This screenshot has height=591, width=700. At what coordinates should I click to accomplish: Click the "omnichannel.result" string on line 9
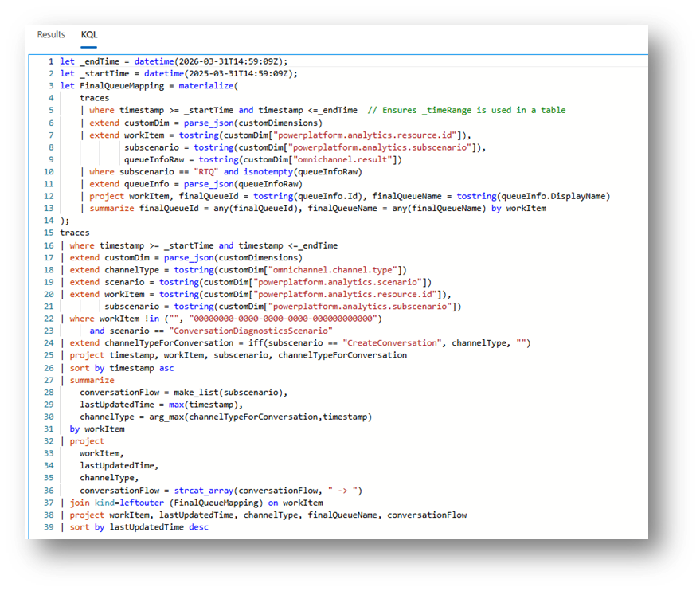click(341, 159)
